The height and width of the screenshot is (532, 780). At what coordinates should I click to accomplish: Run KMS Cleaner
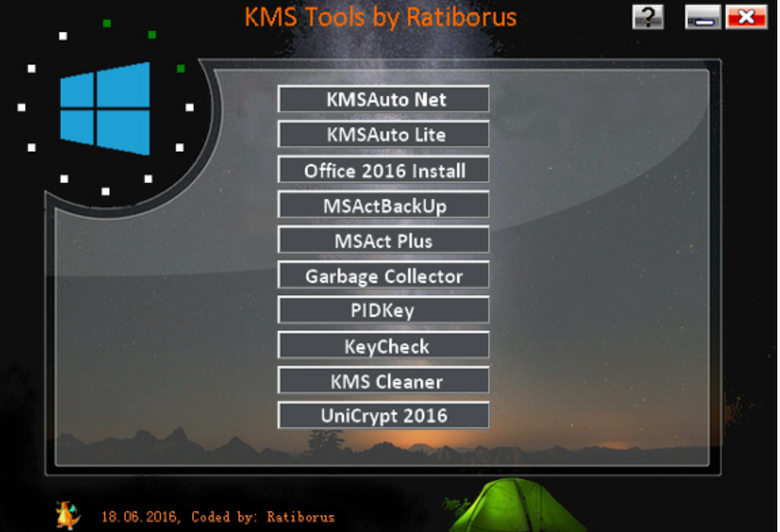click(383, 381)
